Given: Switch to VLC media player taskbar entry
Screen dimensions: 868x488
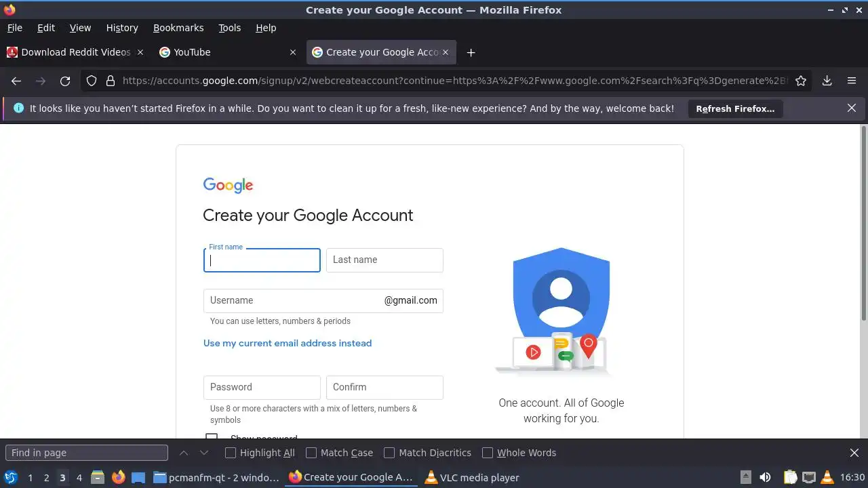Looking at the screenshot, I should tap(472, 477).
